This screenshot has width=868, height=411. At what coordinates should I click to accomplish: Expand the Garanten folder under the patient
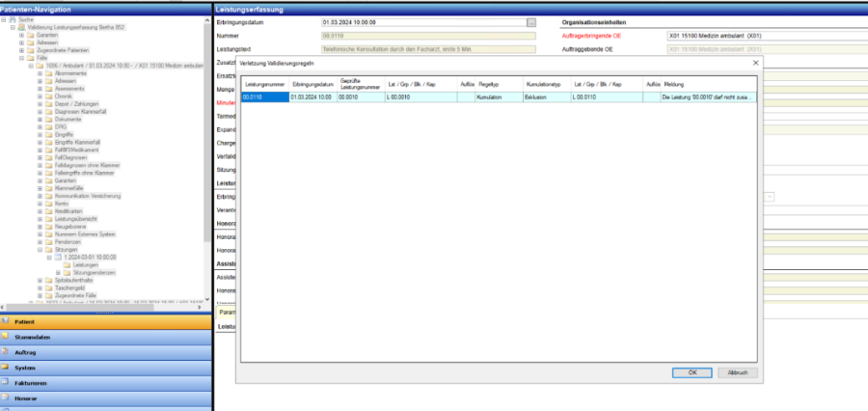tap(21, 35)
